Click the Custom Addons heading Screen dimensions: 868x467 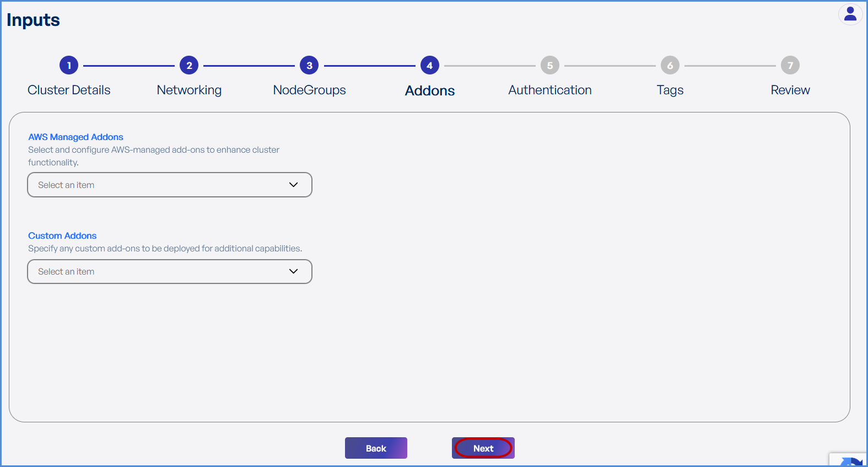point(62,235)
